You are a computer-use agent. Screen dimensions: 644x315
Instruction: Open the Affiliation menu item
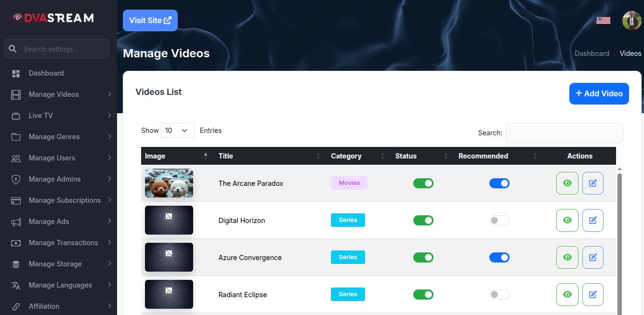click(x=58, y=306)
